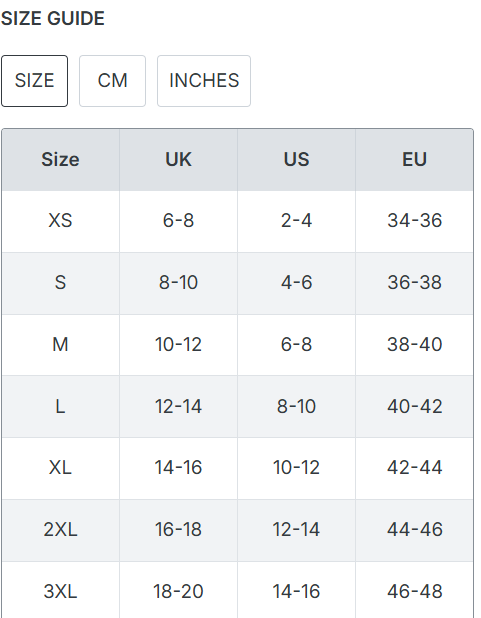Click the EU column header
Screen dimensions: 481x618
pyautogui.click(x=414, y=160)
